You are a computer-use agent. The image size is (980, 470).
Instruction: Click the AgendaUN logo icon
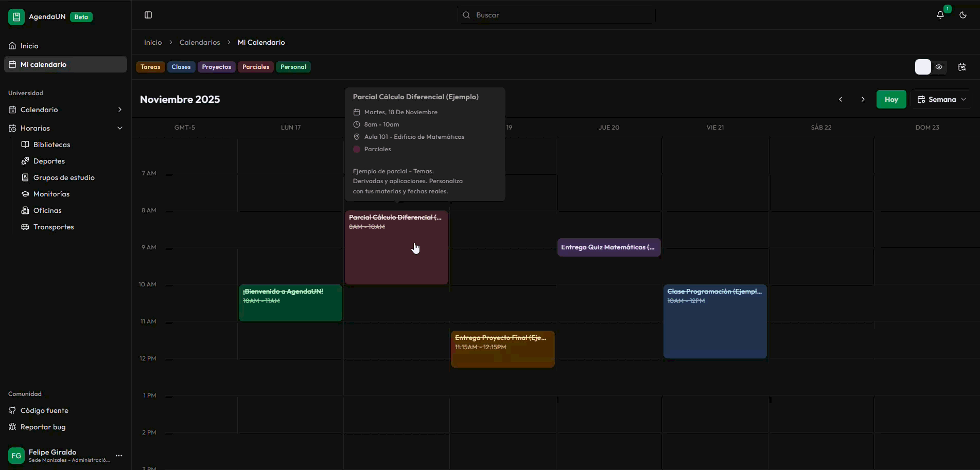16,17
